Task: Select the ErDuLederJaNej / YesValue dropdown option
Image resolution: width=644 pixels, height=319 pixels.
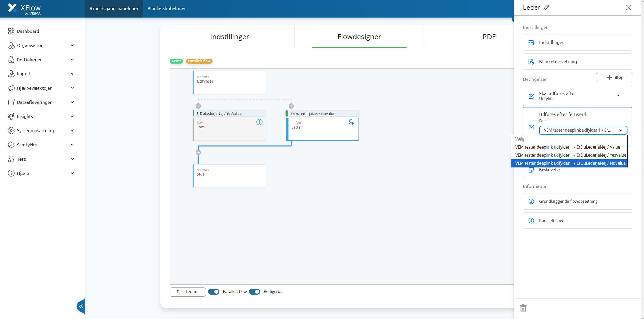Action: 570,155
